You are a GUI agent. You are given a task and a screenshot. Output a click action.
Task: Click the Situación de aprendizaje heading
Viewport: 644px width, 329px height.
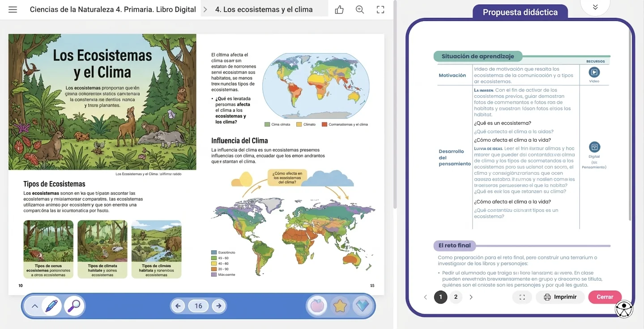pos(478,56)
